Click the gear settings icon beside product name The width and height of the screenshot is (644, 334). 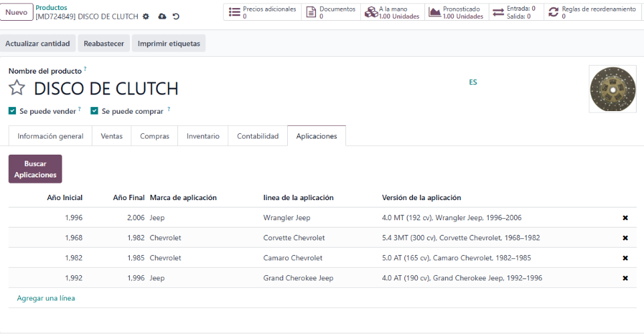pos(146,17)
